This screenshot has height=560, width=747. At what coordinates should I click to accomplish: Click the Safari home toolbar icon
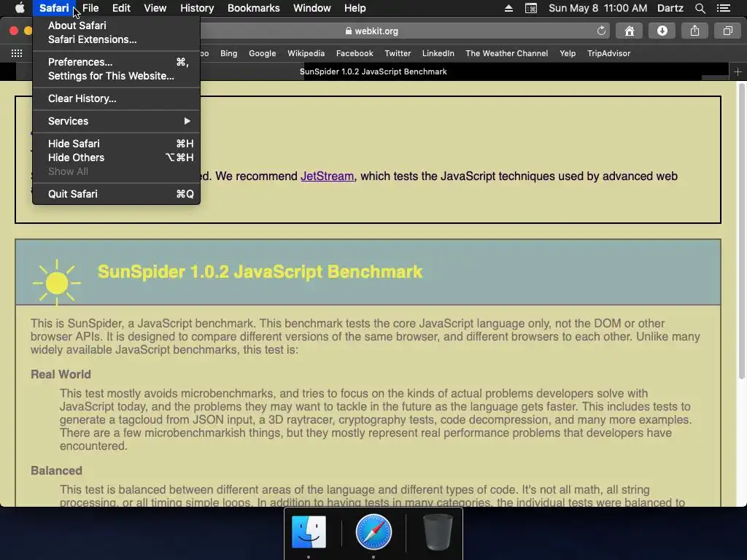[x=630, y=31]
